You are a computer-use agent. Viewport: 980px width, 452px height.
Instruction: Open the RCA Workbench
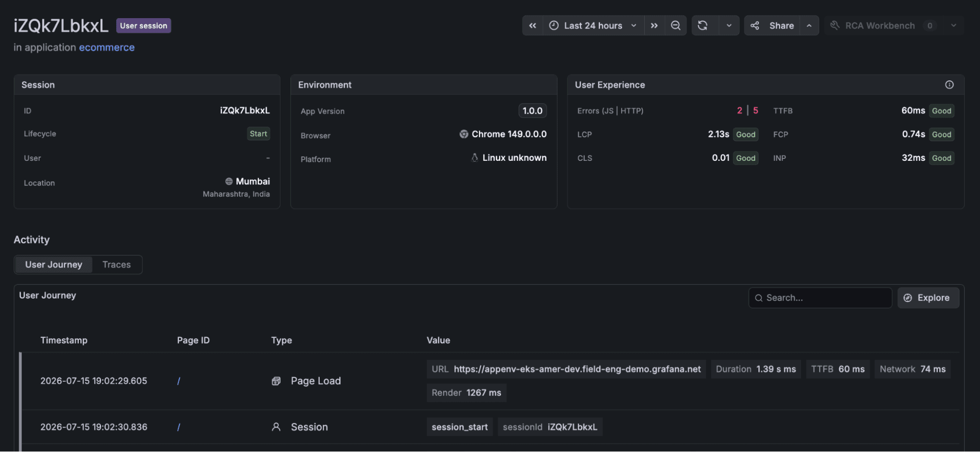(880, 25)
